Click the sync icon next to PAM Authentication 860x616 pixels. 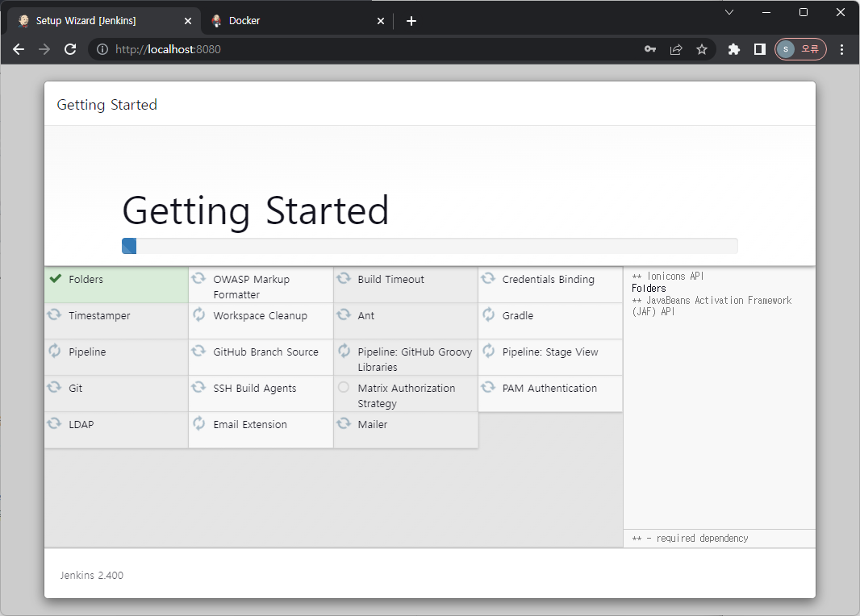click(488, 387)
